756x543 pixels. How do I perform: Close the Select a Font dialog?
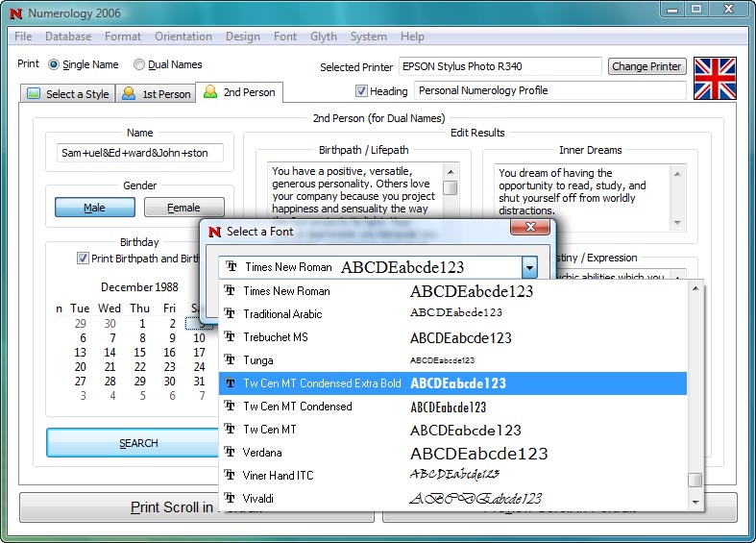[x=530, y=227]
